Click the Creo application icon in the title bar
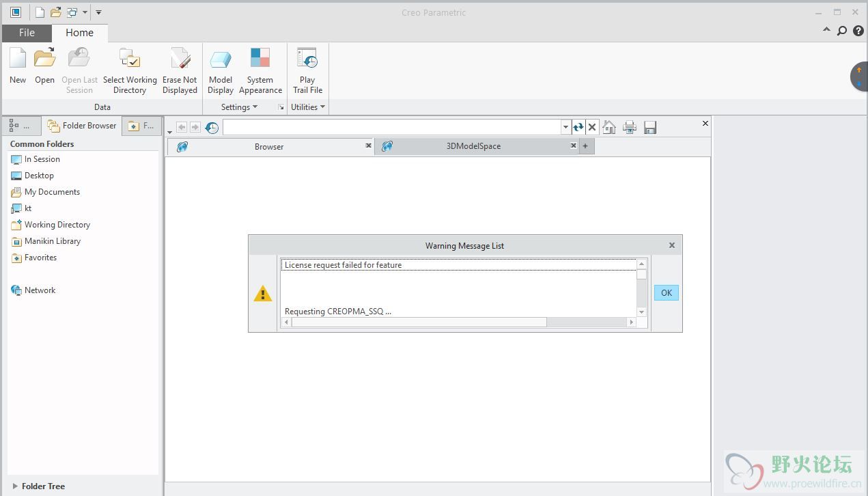The height and width of the screenshot is (496, 868). [x=16, y=12]
